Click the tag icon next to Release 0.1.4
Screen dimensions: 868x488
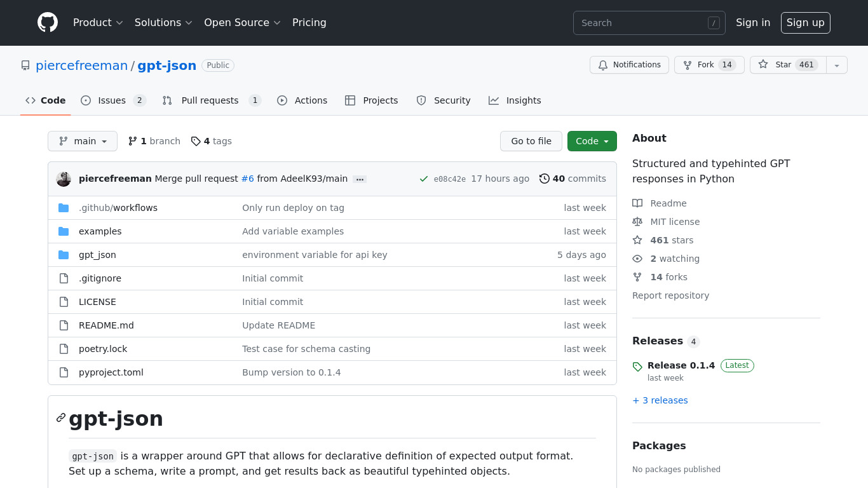tap(637, 367)
